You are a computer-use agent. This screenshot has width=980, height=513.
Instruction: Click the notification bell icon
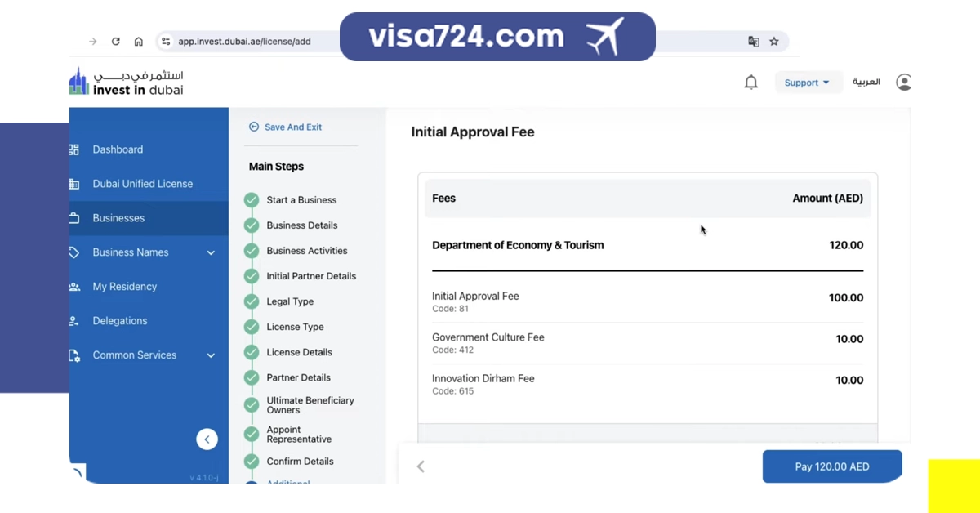pos(751,83)
